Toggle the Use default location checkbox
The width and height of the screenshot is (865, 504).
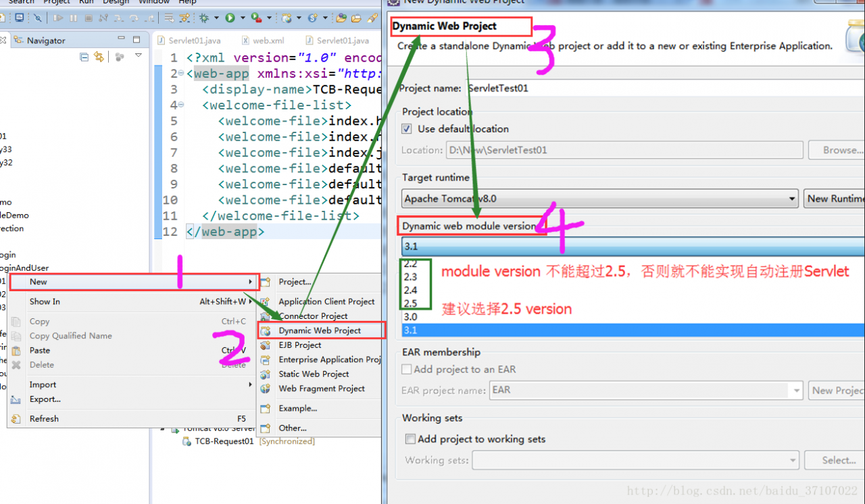(407, 128)
